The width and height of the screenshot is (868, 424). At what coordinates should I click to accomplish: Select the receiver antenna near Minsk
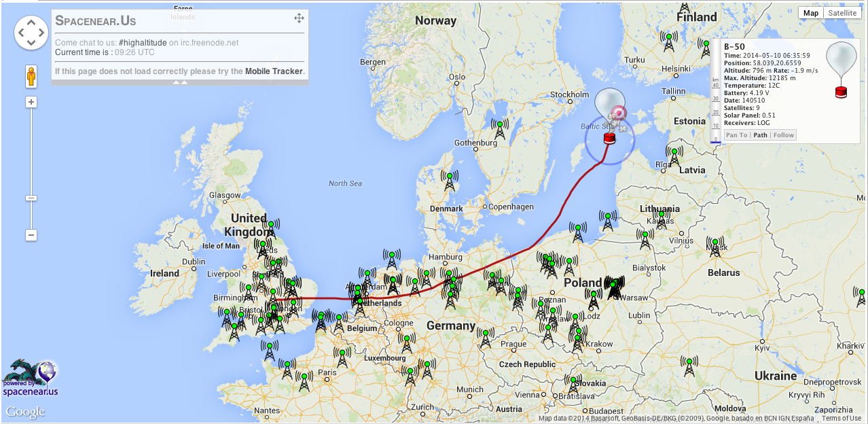point(715,246)
